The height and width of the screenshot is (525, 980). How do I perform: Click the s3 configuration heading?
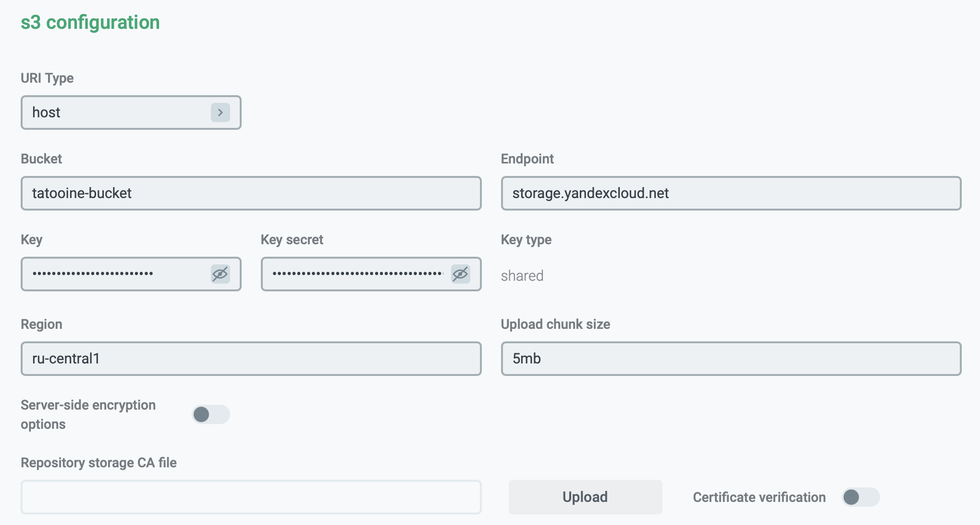tap(90, 23)
